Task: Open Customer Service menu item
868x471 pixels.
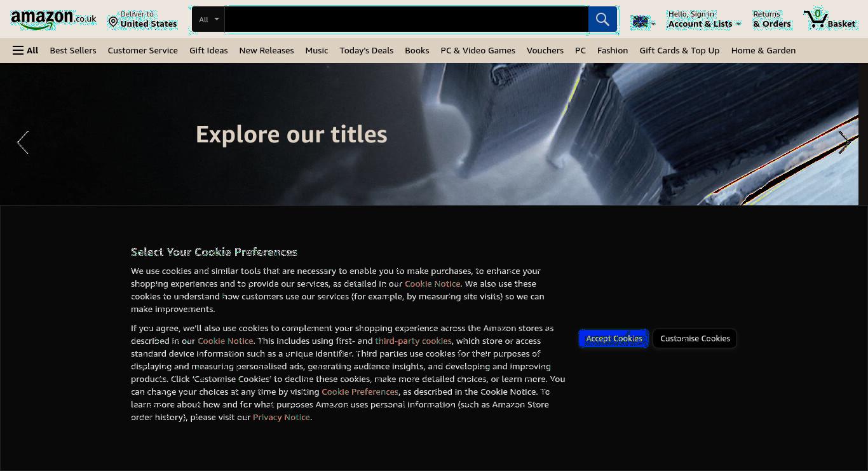Action: [x=143, y=50]
